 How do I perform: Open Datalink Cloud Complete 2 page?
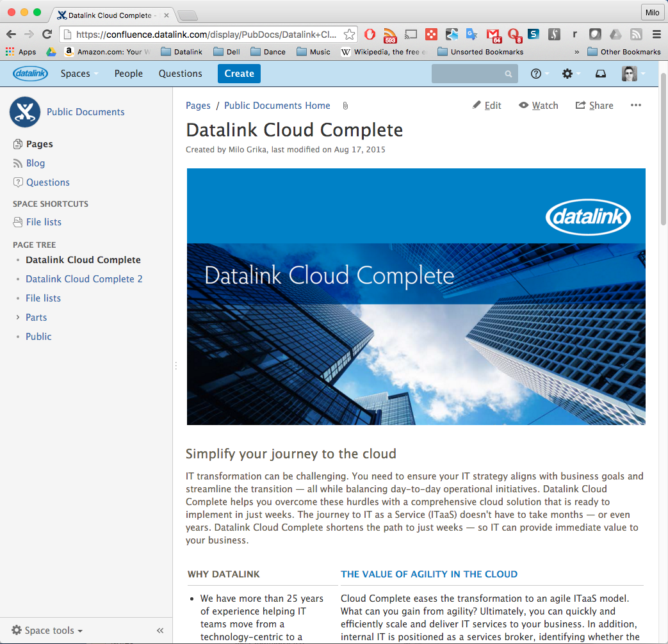pyautogui.click(x=84, y=279)
